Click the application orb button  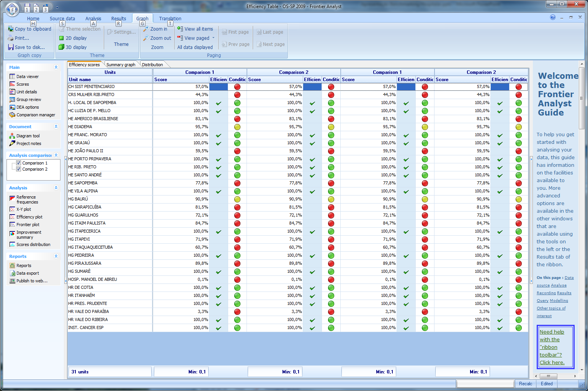coord(12,9)
